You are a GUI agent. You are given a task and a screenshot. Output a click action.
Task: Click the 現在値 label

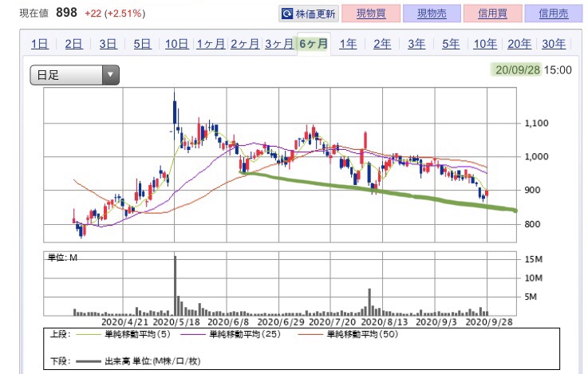point(34,14)
